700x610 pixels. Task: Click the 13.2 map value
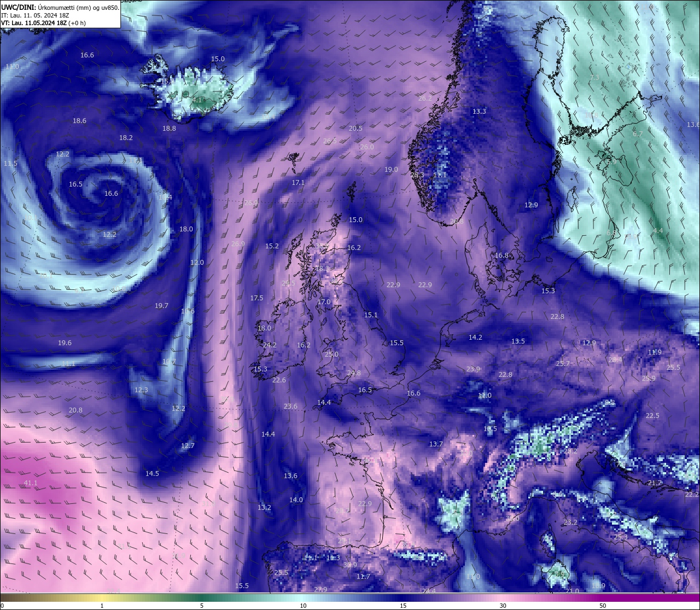tap(264, 508)
